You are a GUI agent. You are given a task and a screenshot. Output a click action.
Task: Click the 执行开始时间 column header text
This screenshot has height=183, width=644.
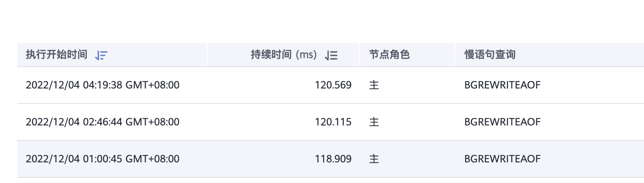[x=57, y=55]
